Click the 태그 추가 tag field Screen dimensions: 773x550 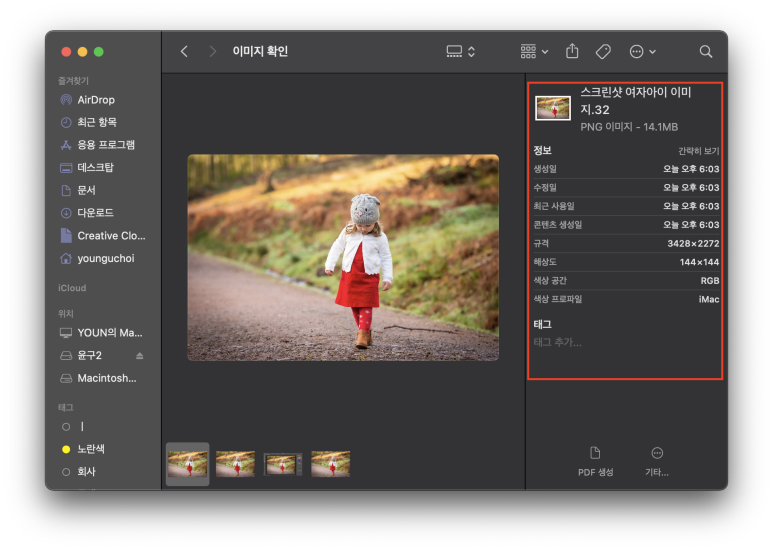[x=558, y=342]
